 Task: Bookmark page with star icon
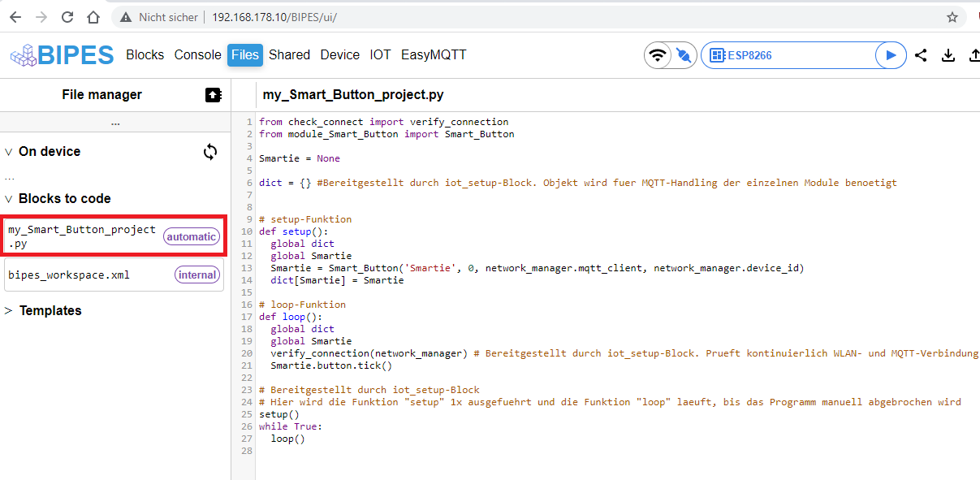[952, 17]
